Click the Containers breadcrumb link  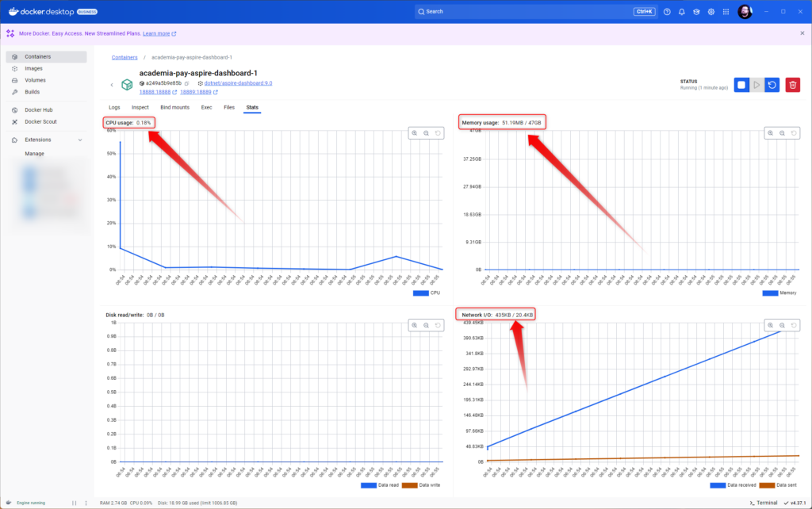click(x=124, y=57)
